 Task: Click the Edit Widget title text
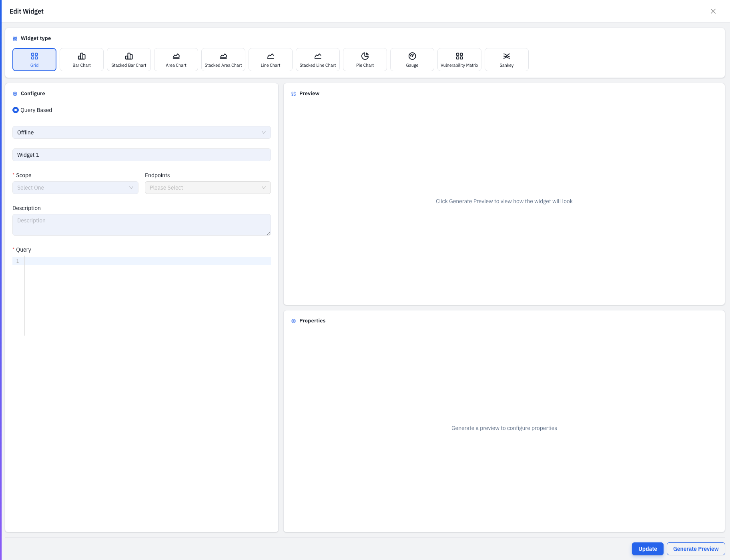[x=26, y=11]
